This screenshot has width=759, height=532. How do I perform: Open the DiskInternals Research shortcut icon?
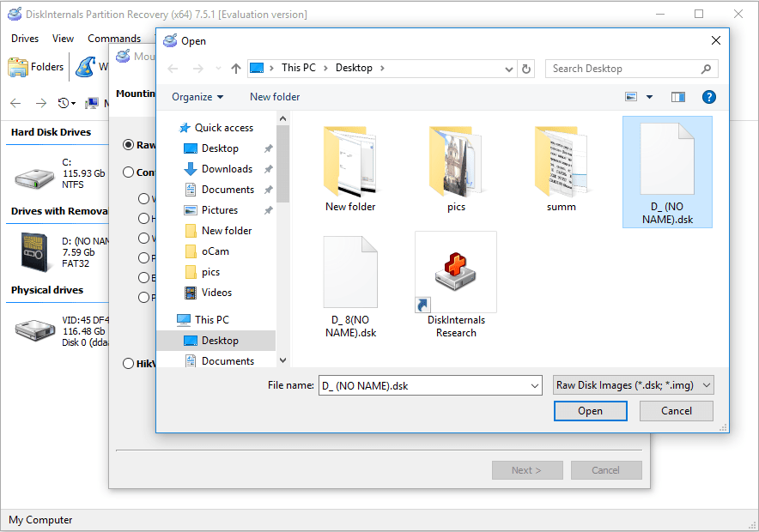(456, 272)
